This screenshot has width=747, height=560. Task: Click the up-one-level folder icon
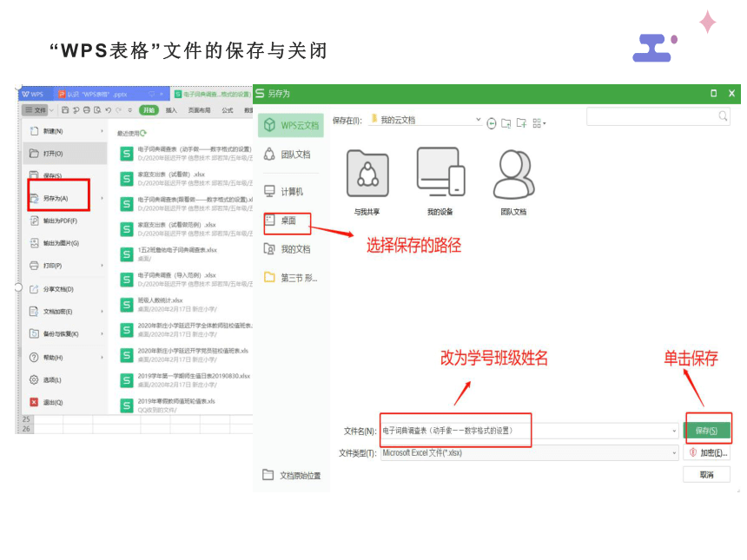(506, 124)
